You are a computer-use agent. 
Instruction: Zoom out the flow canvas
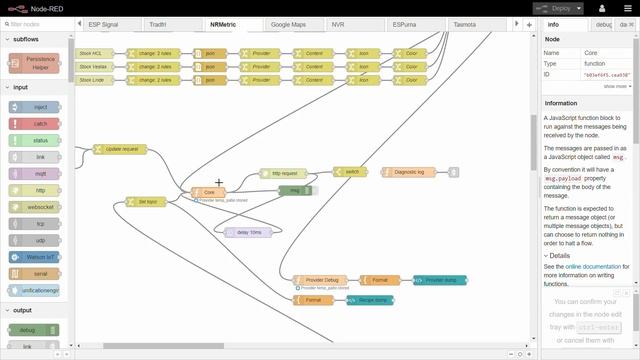pos(511,354)
